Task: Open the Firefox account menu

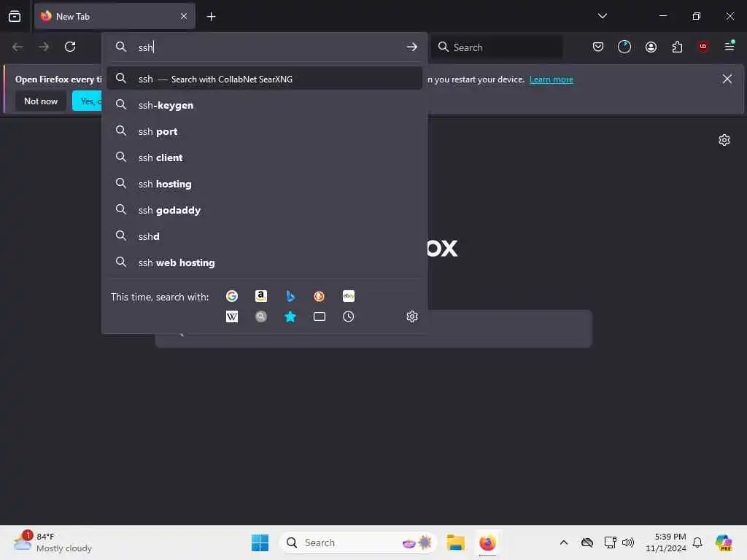Action: point(651,47)
